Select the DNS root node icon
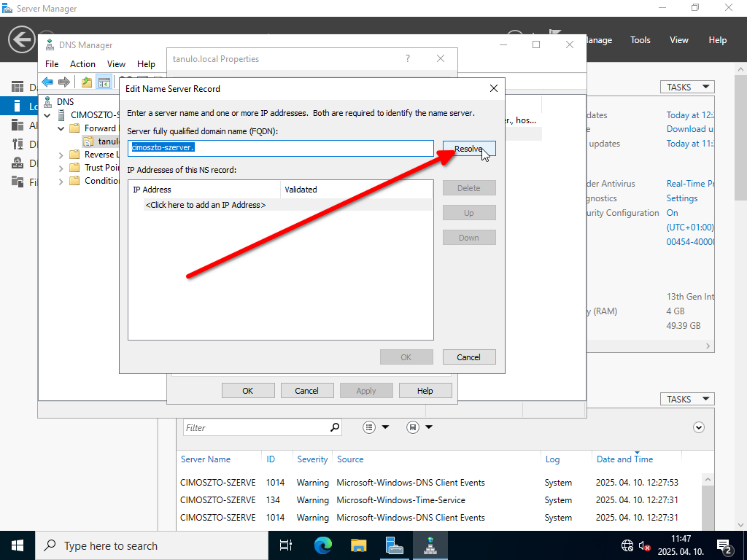 click(48, 102)
